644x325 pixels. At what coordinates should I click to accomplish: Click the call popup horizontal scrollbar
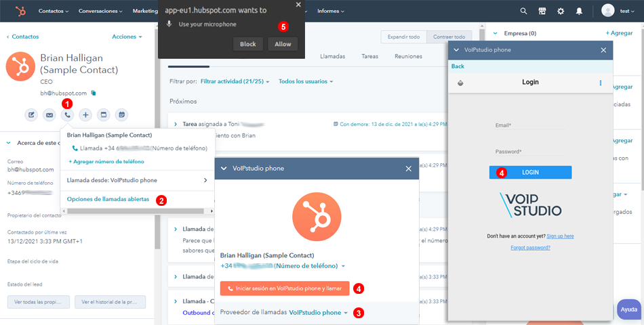point(136,211)
